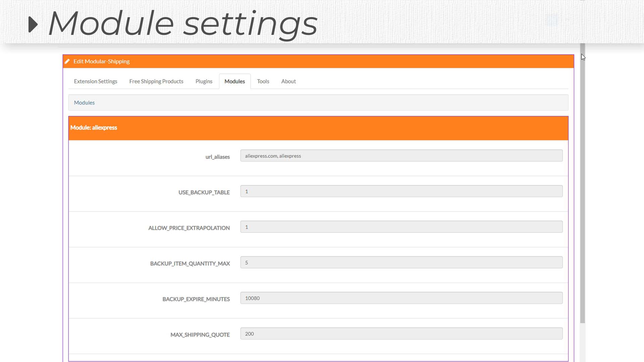The height and width of the screenshot is (362, 644).
Task: Select the Modules tab
Action: 234,81
